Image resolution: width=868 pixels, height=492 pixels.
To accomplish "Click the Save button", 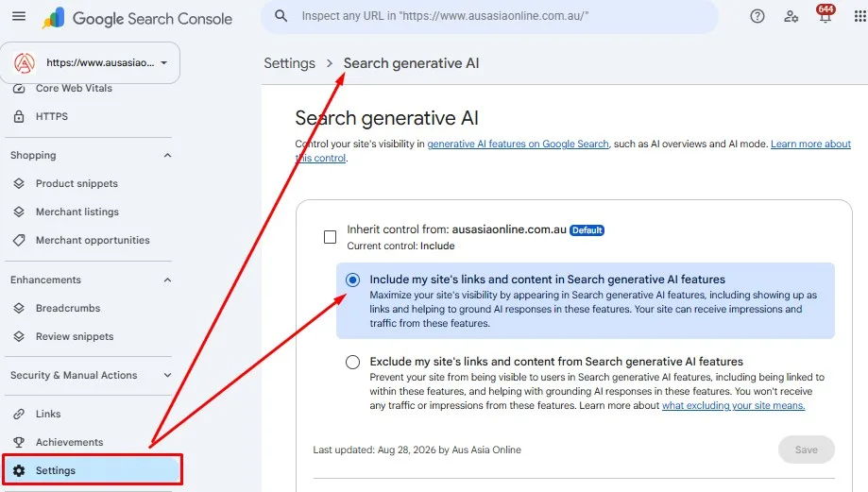I will [806, 450].
